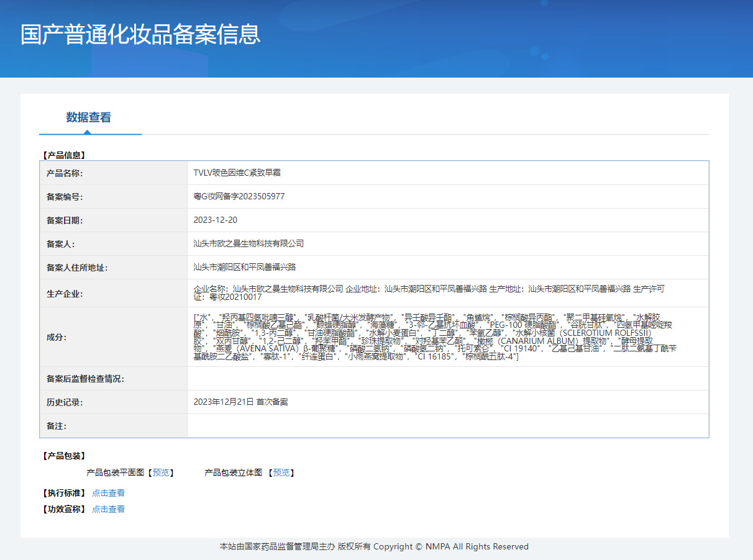Click the page title 国产普通化妆品备案信息
Viewport: 753px width, 560px height.
(x=140, y=34)
